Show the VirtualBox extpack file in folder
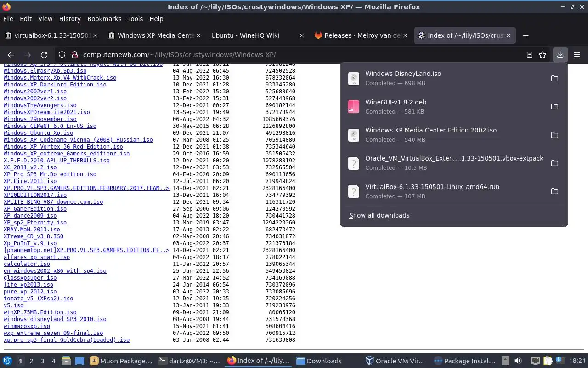 tap(554, 163)
